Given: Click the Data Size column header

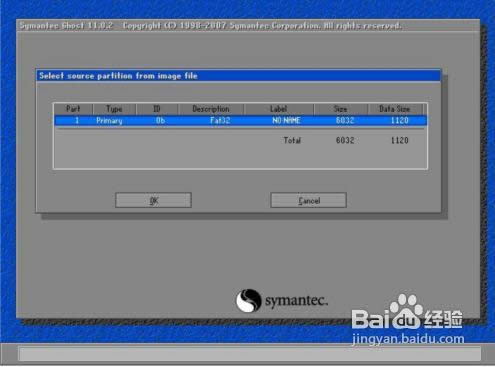Looking at the screenshot, I should tap(395, 109).
